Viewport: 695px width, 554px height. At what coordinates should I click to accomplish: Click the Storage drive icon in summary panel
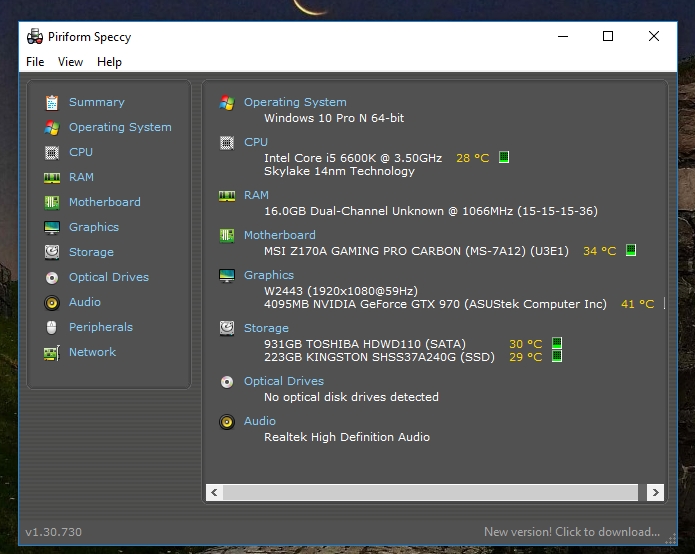pos(227,328)
